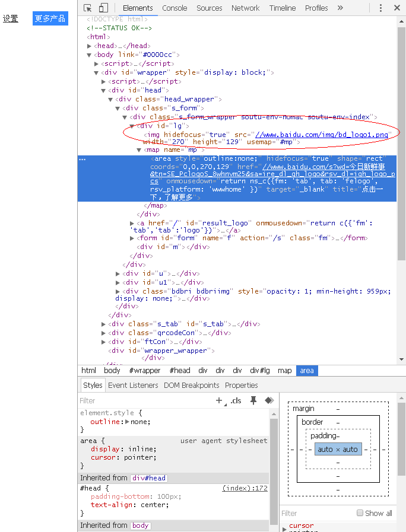Collapse the map name mp node

click(x=139, y=150)
